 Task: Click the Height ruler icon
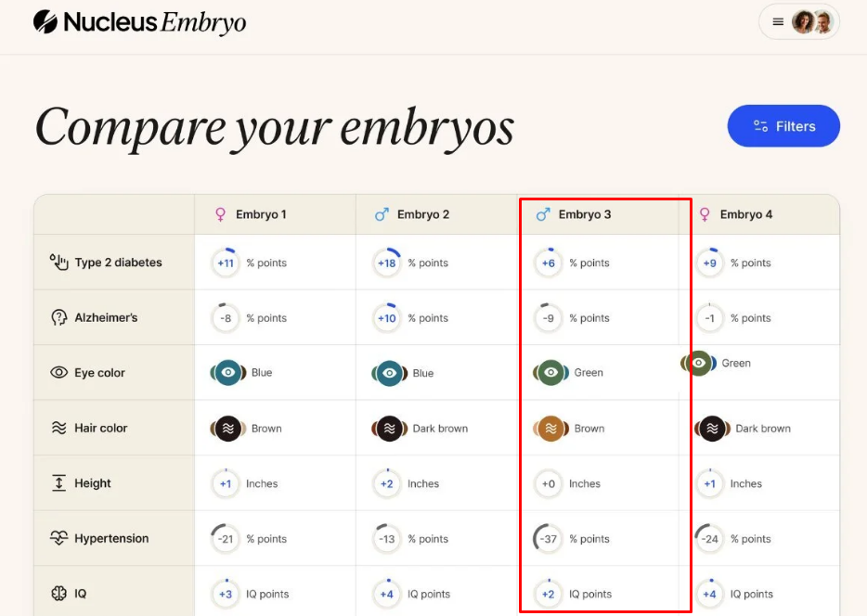click(x=58, y=483)
